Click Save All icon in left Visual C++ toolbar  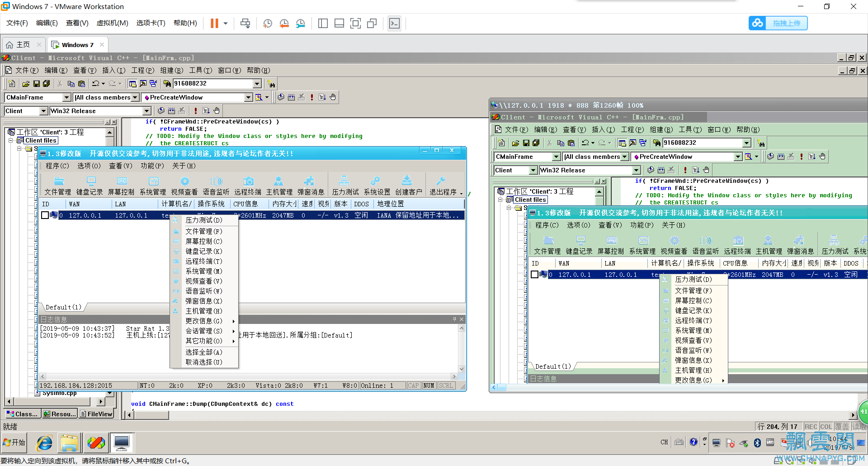point(47,84)
